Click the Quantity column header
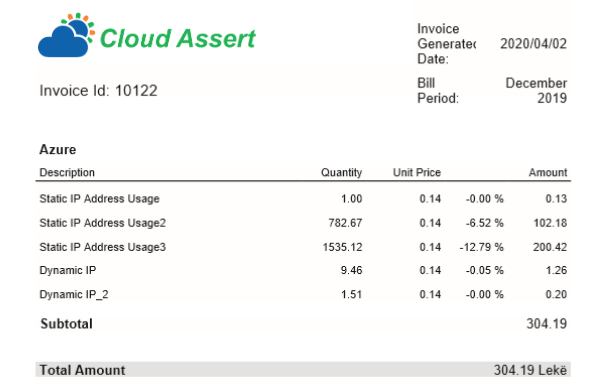This screenshot has width=593, height=385. click(x=342, y=172)
